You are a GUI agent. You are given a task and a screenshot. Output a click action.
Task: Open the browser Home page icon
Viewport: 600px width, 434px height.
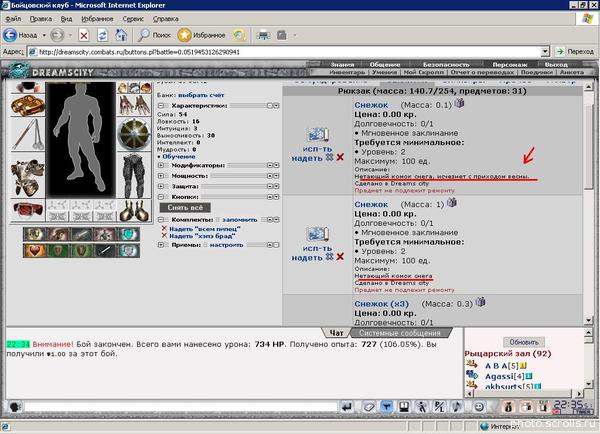tap(121, 35)
